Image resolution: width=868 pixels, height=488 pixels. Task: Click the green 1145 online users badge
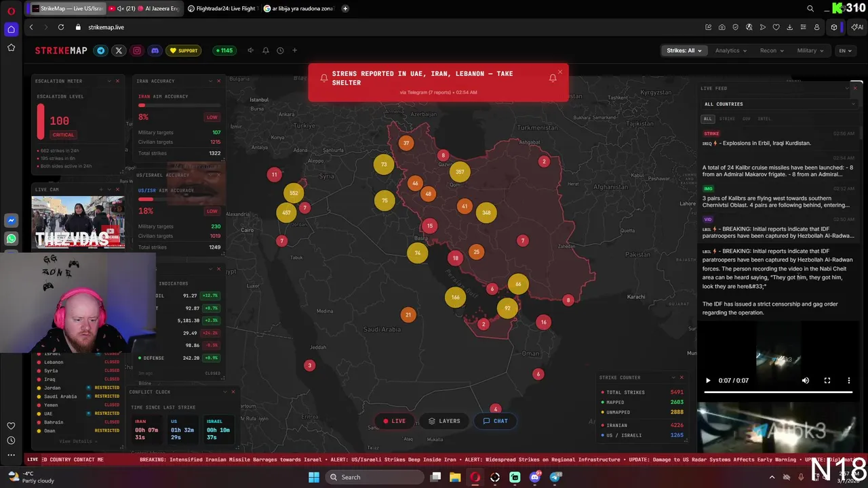(x=223, y=50)
